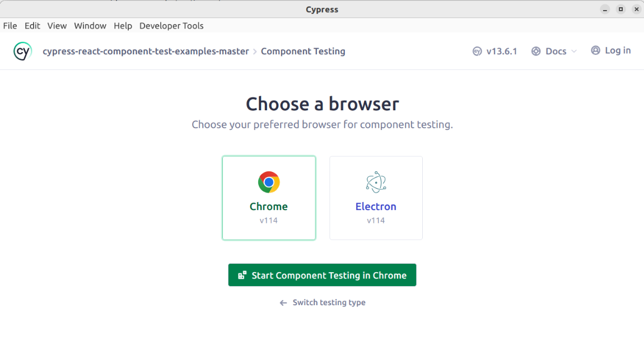Click the Cypress logo in the header
644x364 pixels.
pos(22,51)
